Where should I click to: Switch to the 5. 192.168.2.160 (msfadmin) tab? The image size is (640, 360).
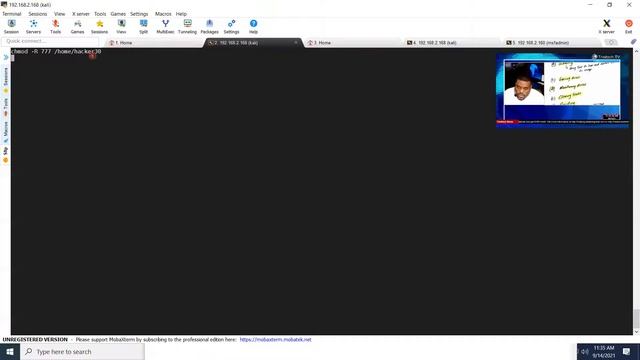552,42
